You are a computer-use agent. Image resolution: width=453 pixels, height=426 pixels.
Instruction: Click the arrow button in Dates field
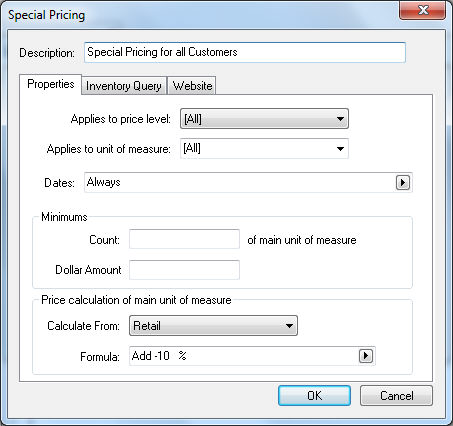(x=403, y=183)
